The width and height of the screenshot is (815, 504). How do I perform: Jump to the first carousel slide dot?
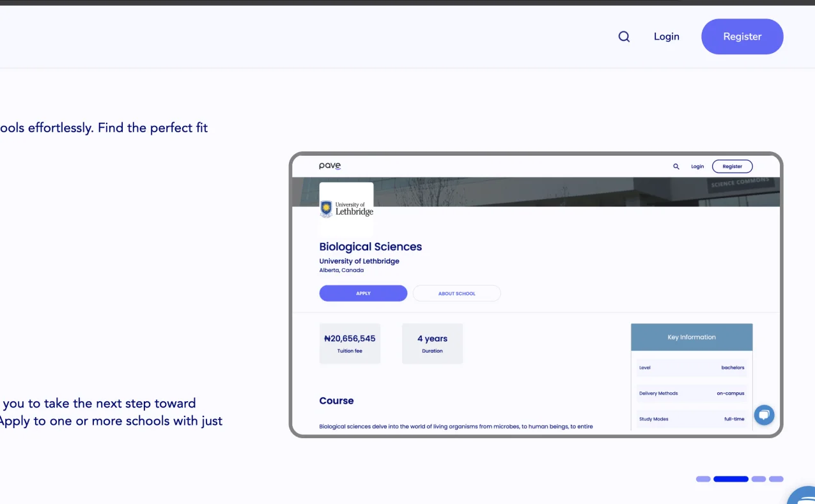point(703,479)
